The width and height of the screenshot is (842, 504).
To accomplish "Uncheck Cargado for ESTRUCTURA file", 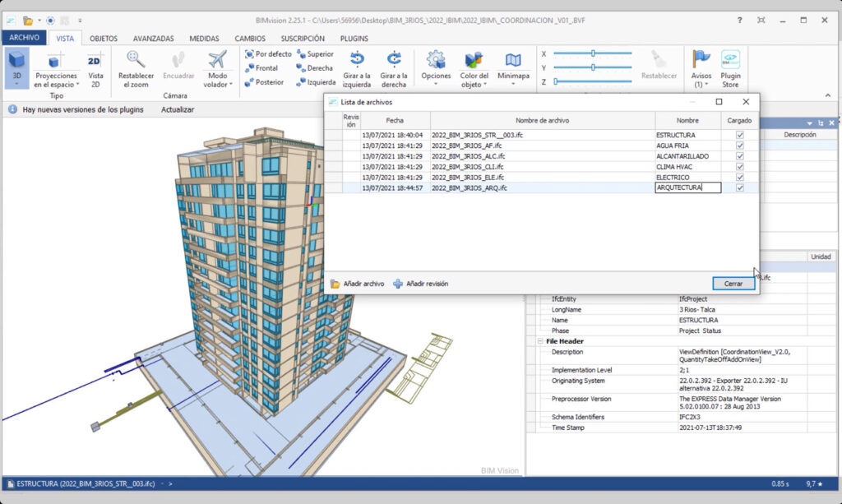I will click(x=740, y=134).
